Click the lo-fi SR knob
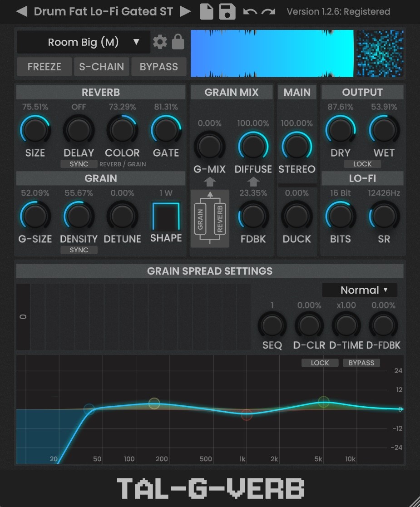The height and width of the screenshot is (507, 420). click(384, 216)
